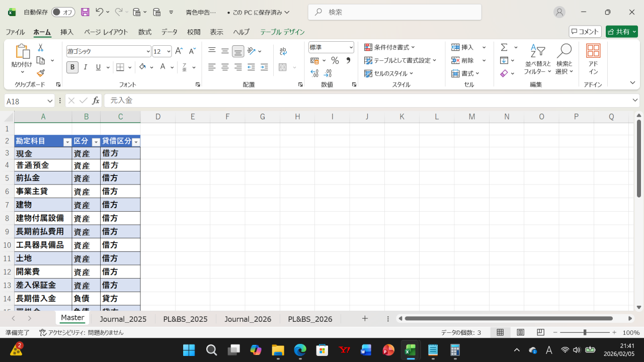Open the 挿入 ribbon tab
Image resolution: width=644 pixels, height=362 pixels.
pos(67,32)
